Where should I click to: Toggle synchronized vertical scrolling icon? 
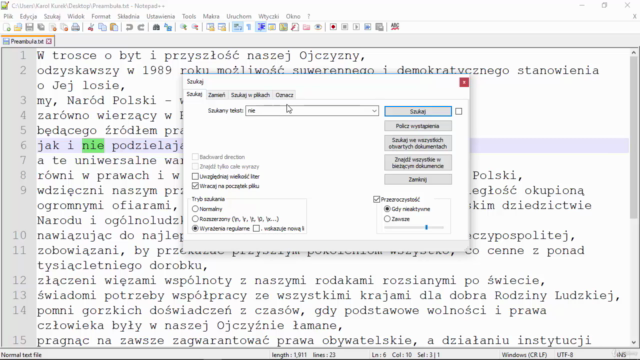click(x=210, y=27)
